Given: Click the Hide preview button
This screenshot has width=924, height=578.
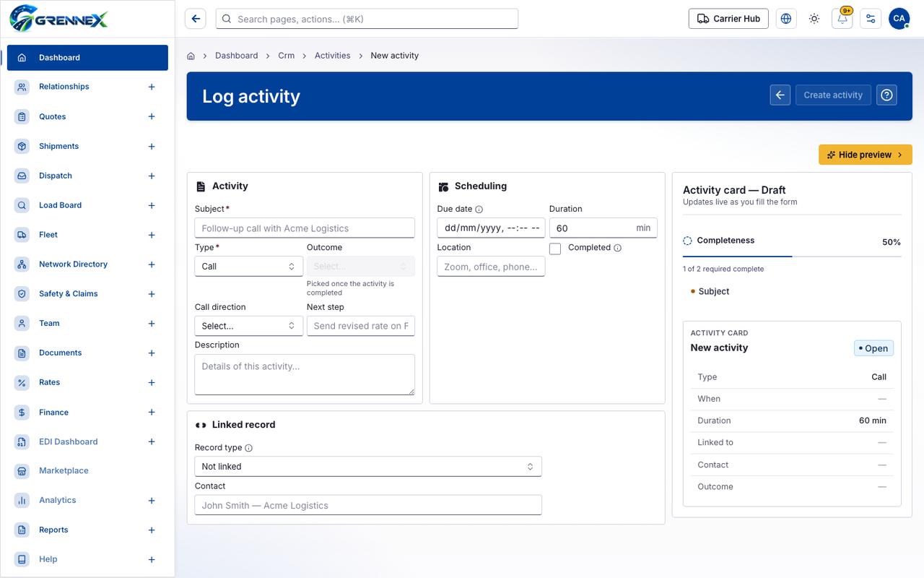Looking at the screenshot, I should click(x=866, y=155).
